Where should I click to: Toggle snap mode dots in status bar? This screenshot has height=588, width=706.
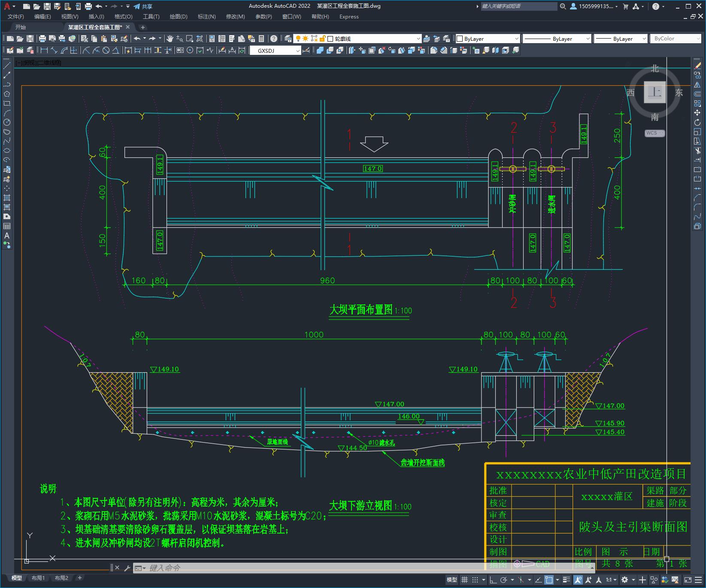point(475,580)
